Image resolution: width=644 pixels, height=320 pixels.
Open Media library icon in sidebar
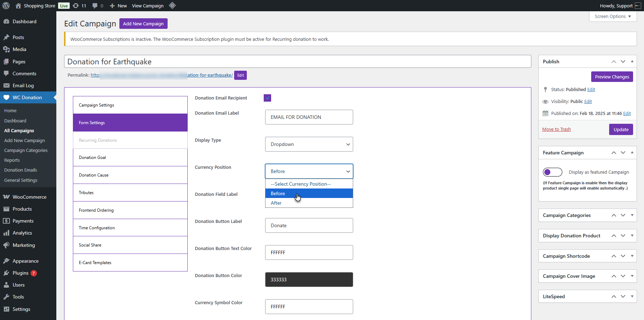(x=6, y=49)
